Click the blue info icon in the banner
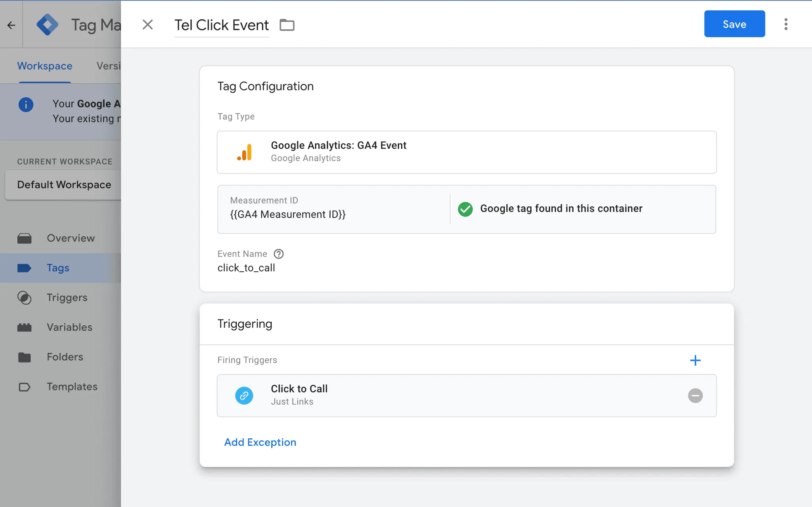Viewport: 812px width, 507px height. coord(26,105)
